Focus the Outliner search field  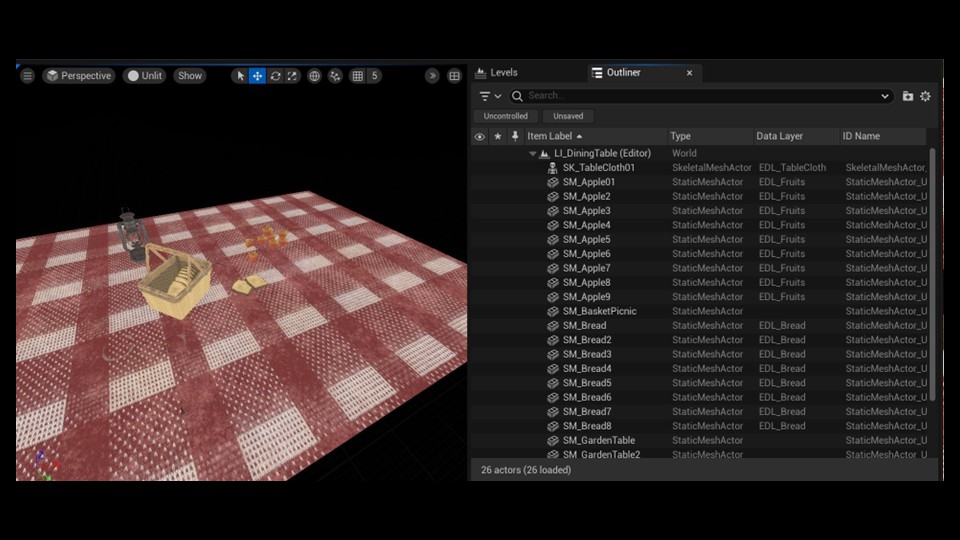[700, 96]
